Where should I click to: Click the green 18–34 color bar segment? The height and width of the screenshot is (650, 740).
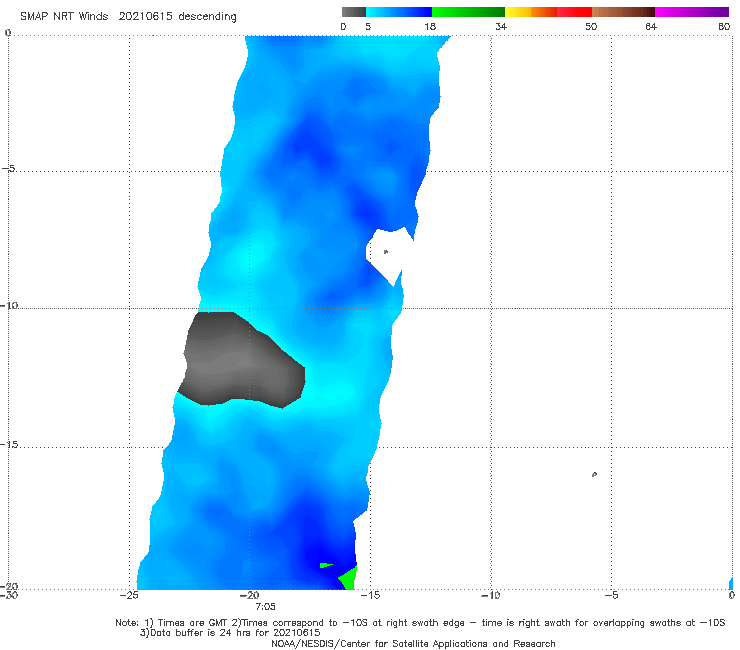pyautogui.click(x=468, y=12)
